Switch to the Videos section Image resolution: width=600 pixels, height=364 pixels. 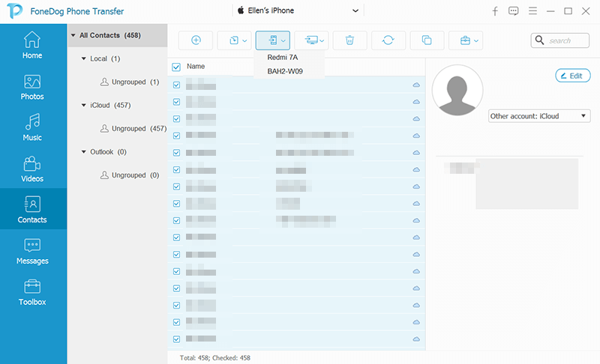(32, 169)
